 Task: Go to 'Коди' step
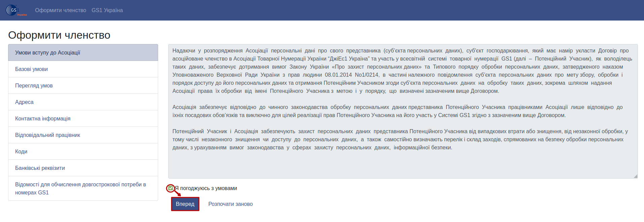(83, 151)
